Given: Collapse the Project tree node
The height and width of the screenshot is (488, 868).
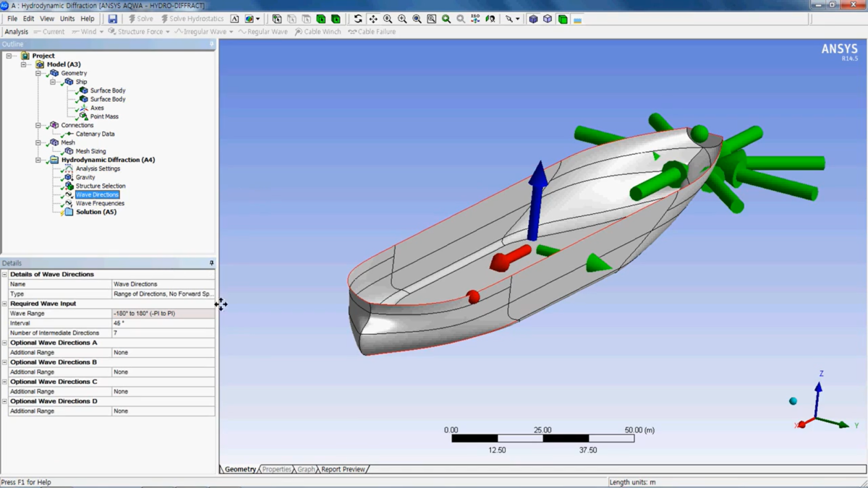Looking at the screenshot, I should tap(9, 56).
